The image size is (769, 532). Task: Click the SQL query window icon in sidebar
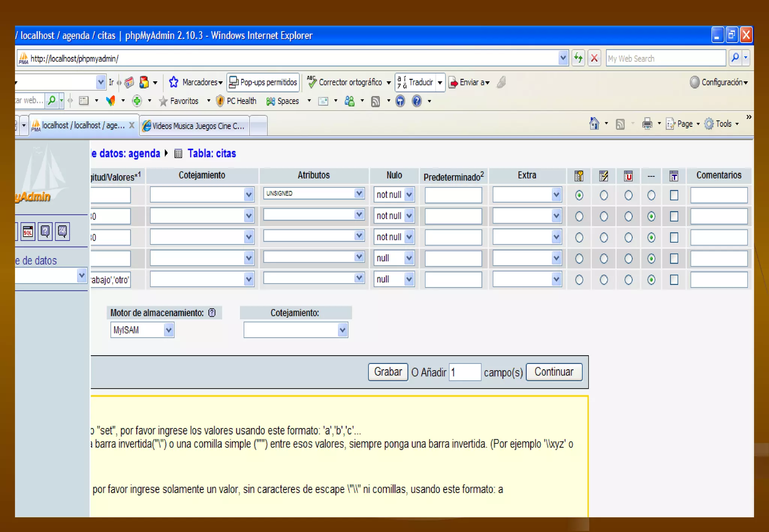coord(28,231)
